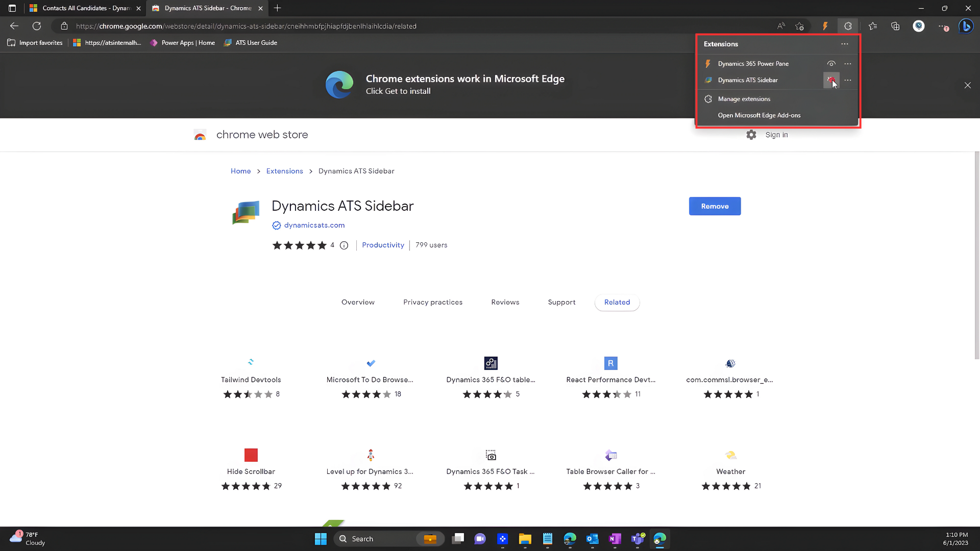Switch to Support tab
This screenshot has height=551, width=980.
coord(561,302)
